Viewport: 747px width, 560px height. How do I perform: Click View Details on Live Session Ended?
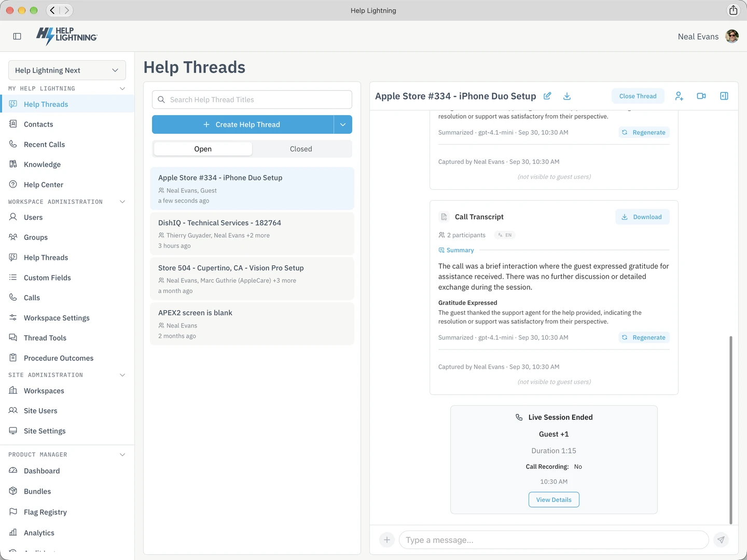(x=554, y=500)
